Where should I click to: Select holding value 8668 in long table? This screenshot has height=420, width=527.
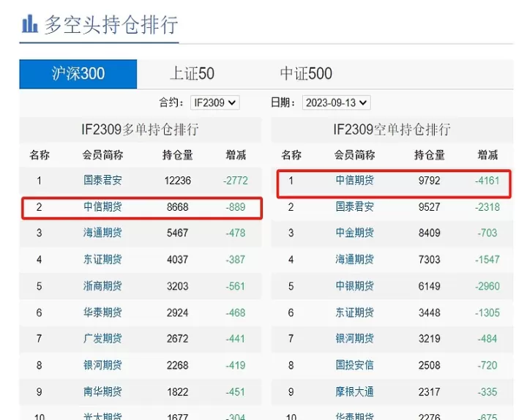(x=177, y=207)
